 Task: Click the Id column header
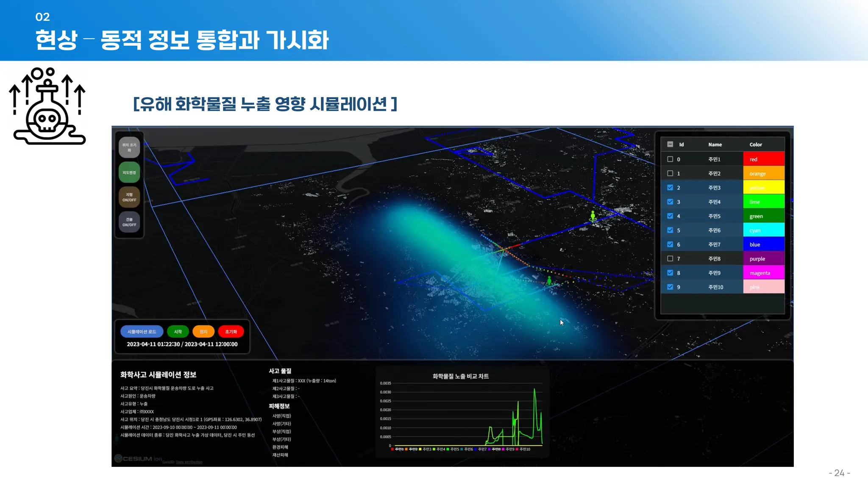tap(682, 144)
